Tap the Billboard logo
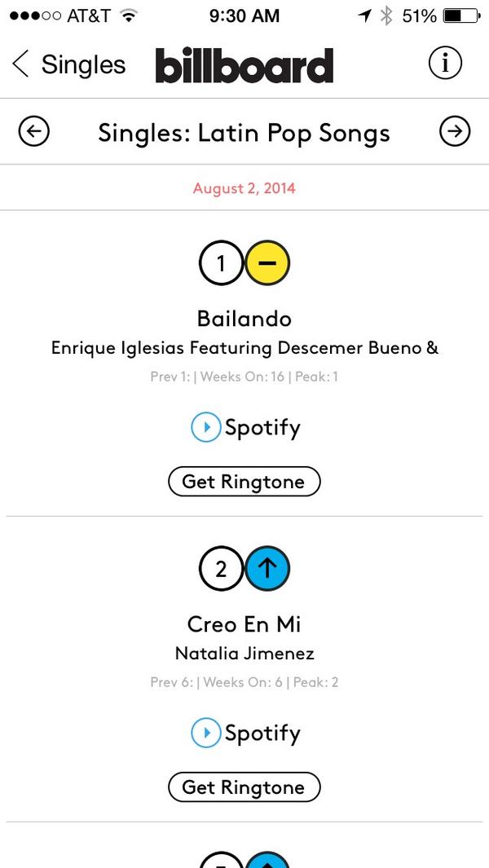489x868 pixels. [x=244, y=65]
